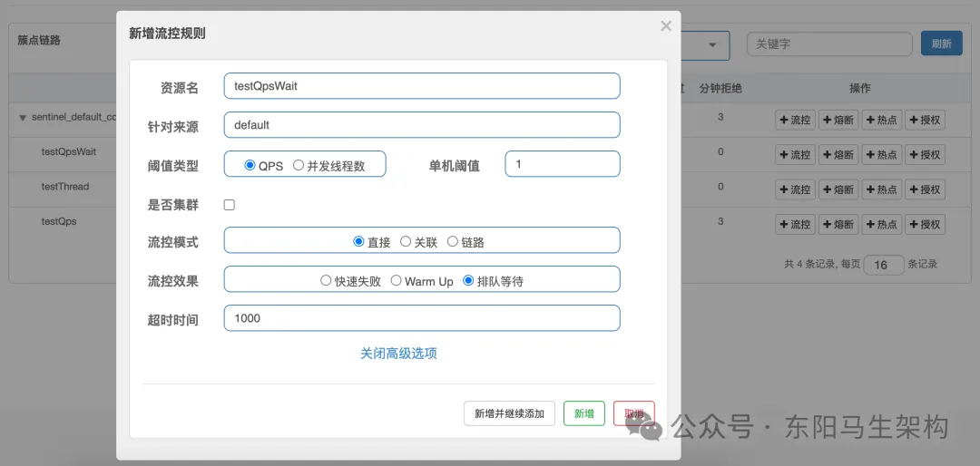
Task: Collapse the sentinel_default_context tree node
Action: pyautogui.click(x=23, y=118)
